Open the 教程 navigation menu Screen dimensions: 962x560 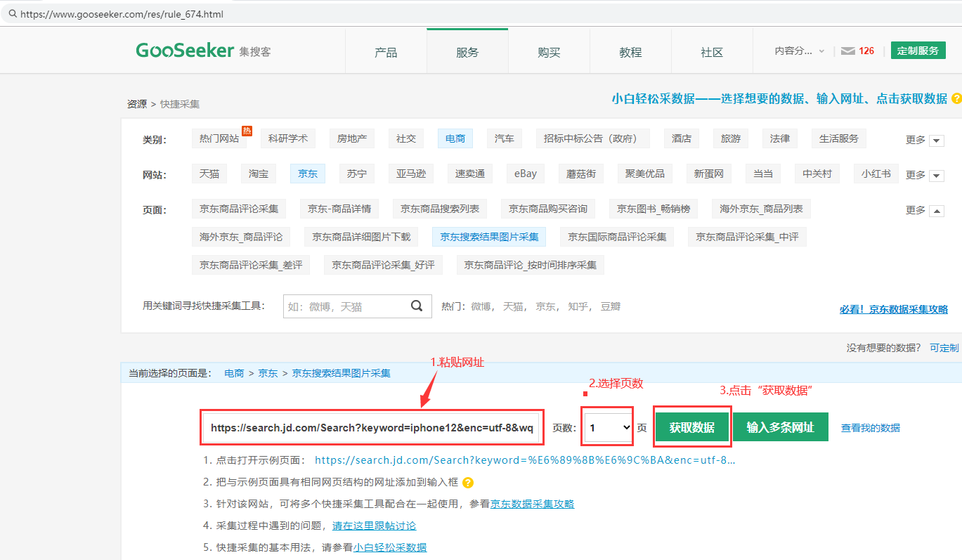pyautogui.click(x=630, y=52)
